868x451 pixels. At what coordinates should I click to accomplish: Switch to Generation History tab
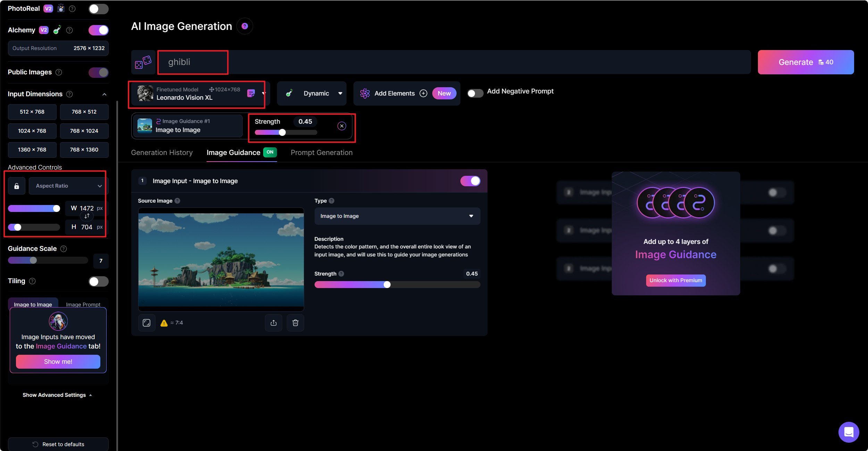pyautogui.click(x=162, y=153)
